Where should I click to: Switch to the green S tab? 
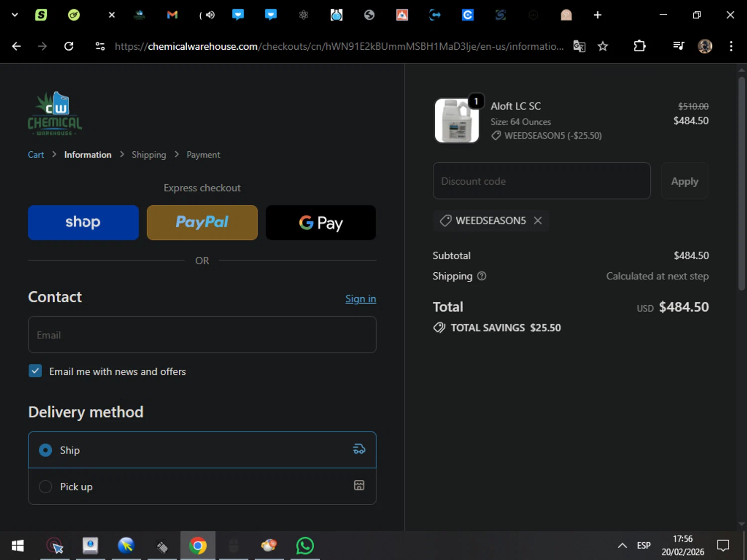click(41, 15)
